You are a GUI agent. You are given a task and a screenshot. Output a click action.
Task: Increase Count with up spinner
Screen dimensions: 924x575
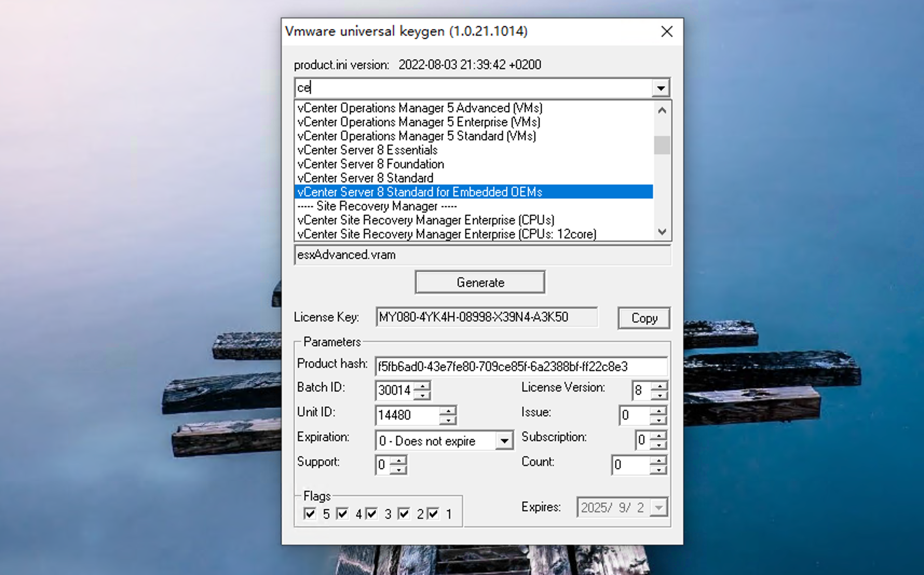click(658, 460)
